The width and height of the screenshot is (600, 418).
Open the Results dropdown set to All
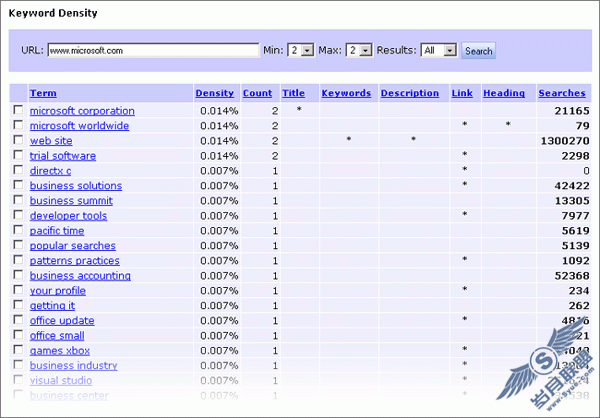pyautogui.click(x=438, y=50)
